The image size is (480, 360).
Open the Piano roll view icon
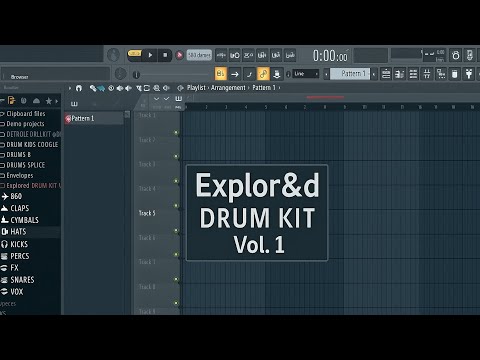[399, 74]
